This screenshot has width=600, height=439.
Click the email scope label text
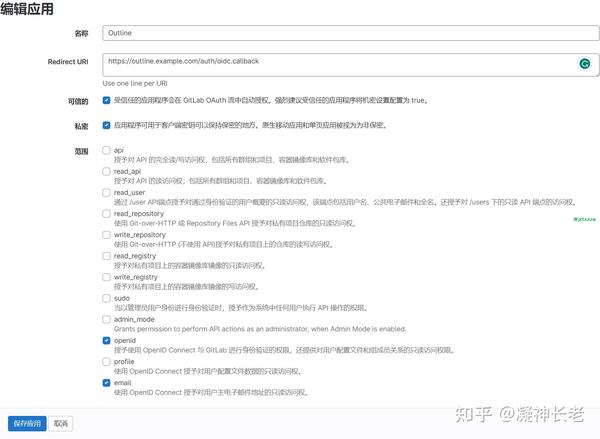coord(122,382)
